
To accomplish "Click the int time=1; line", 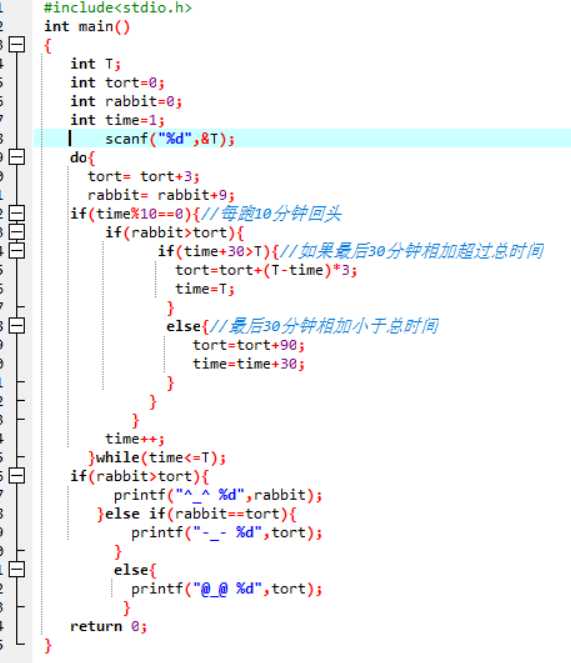I will coord(117,120).
